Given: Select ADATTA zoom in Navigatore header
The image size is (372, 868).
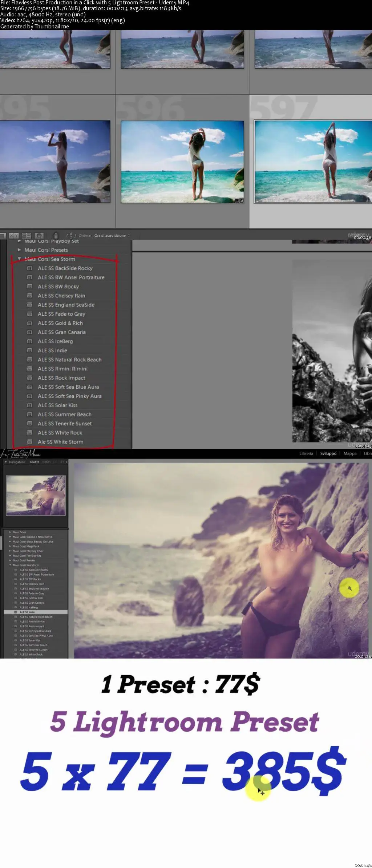Looking at the screenshot, I should point(35,462).
